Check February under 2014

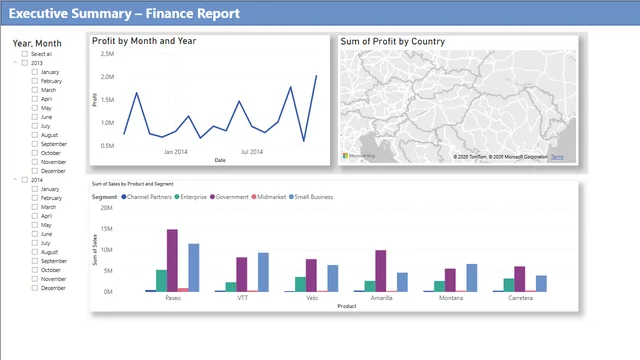click(x=35, y=198)
